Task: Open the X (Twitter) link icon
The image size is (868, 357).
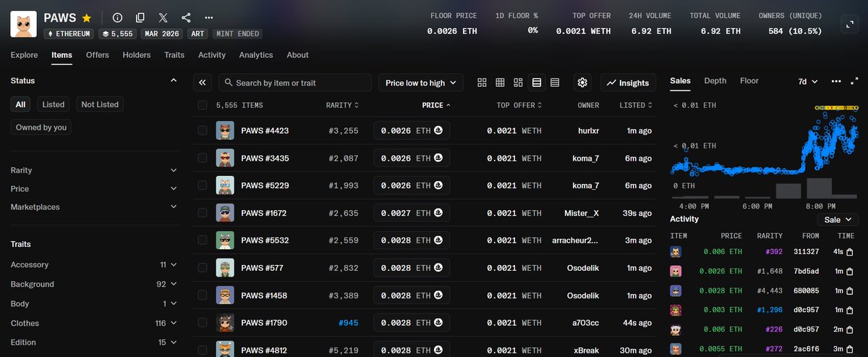Action: 163,17
